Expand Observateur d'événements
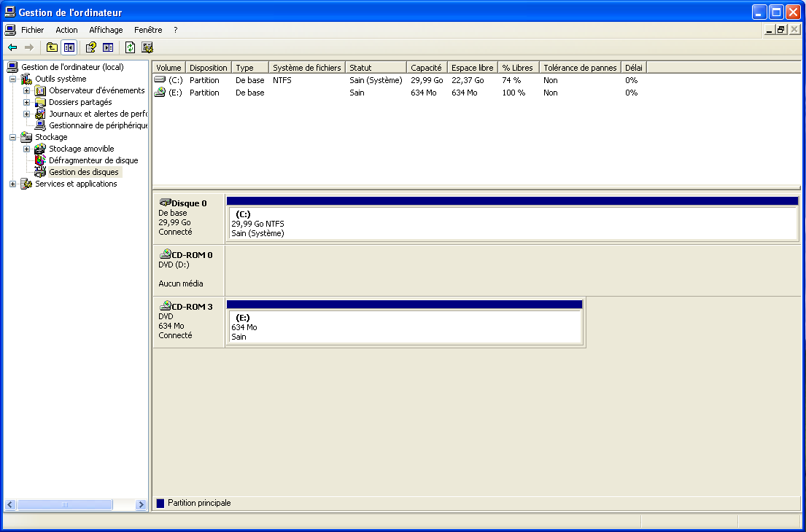The width and height of the screenshot is (806, 532). (x=27, y=91)
